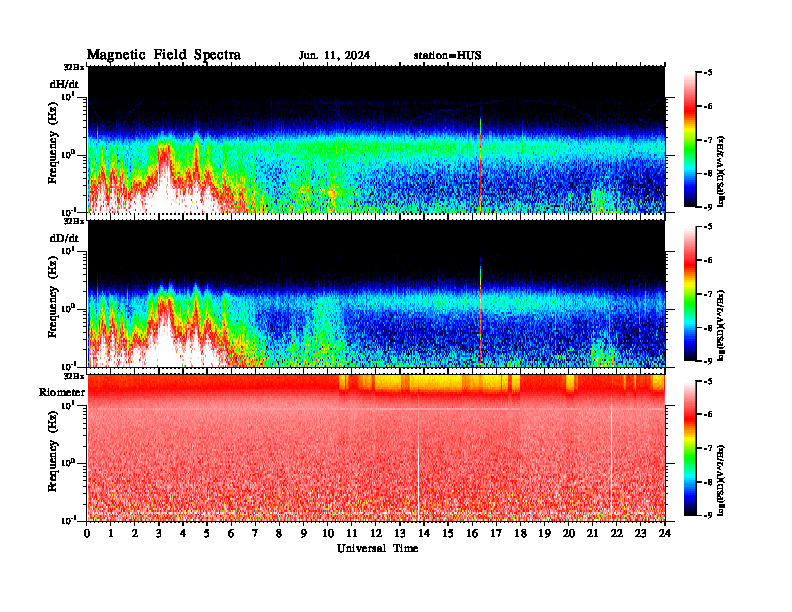This screenshot has width=792, height=612.
Task: Click the Riometer spectrogram color bar
Action: point(690,448)
